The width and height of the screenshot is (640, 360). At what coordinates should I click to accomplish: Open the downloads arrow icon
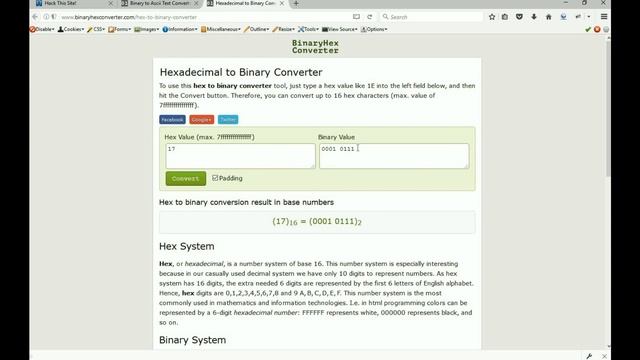coord(534,17)
